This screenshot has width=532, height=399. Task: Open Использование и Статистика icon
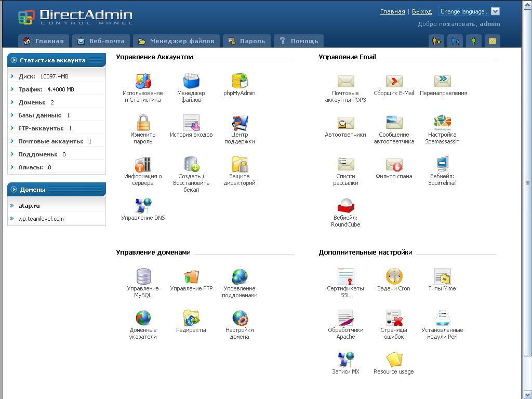pyautogui.click(x=143, y=81)
